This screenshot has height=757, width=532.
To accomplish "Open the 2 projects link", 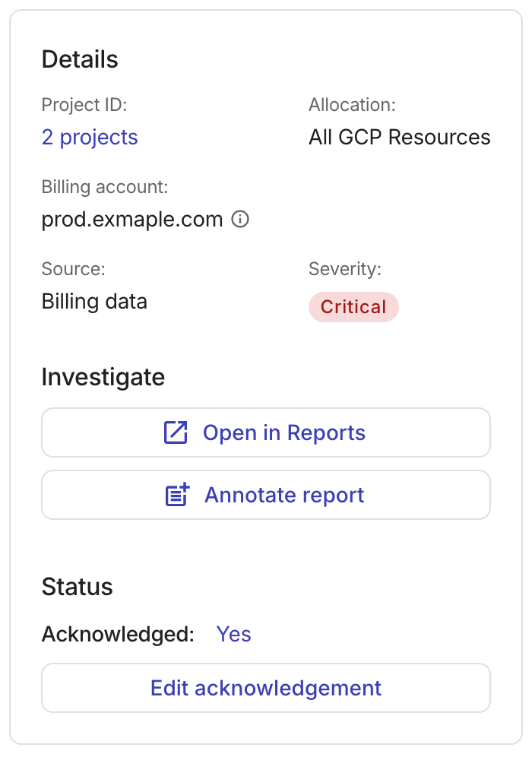I will point(90,137).
